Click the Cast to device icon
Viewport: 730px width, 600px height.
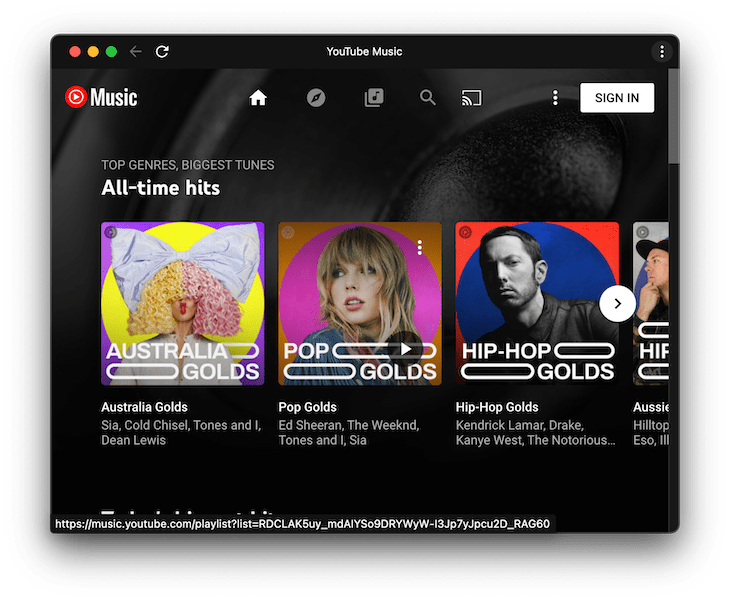(x=471, y=98)
